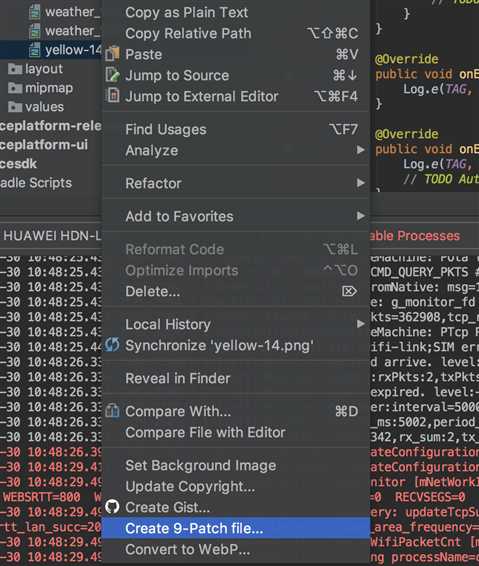Expand the Analyze submenu arrow
The width and height of the screenshot is (479, 566).
(360, 150)
